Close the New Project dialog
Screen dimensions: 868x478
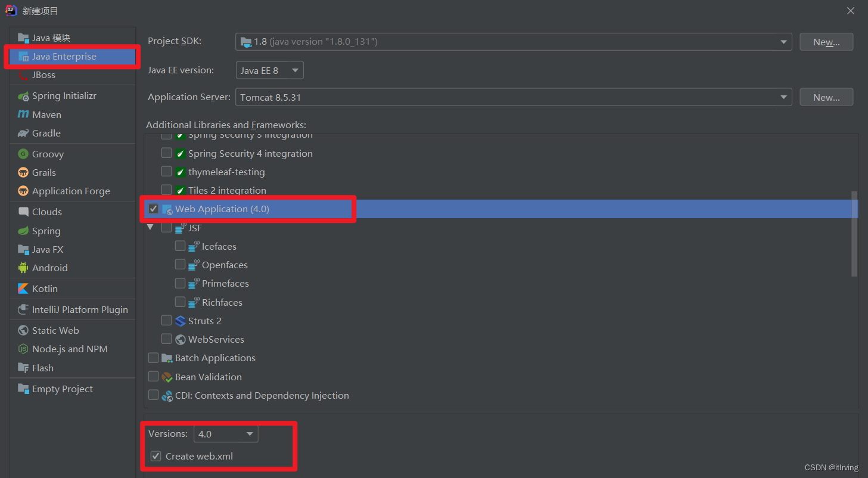pyautogui.click(x=851, y=11)
